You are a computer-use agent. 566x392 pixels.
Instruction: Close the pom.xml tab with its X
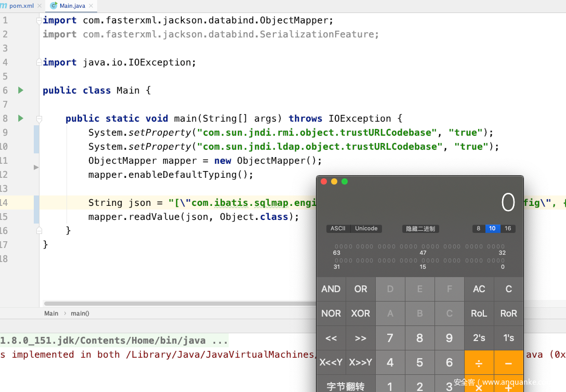(x=40, y=6)
